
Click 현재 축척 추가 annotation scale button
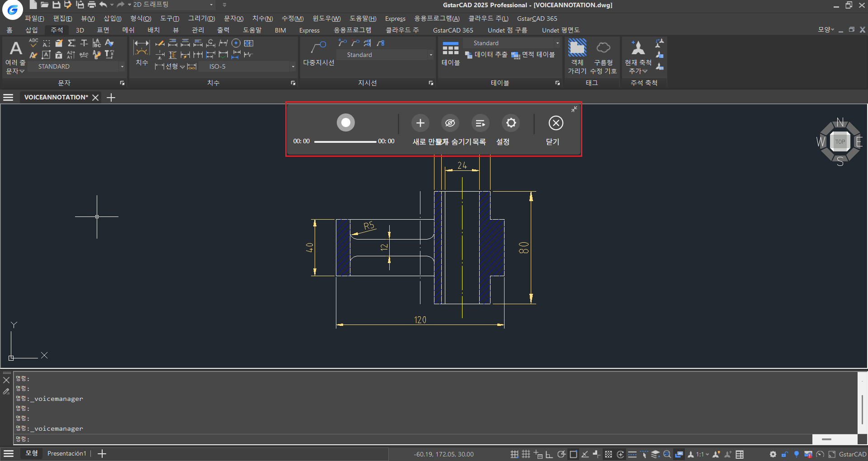click(x=638, y=56)
